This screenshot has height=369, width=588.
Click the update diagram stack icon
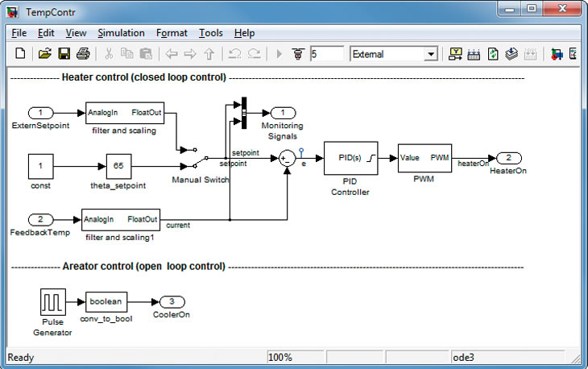coord(511,54)
